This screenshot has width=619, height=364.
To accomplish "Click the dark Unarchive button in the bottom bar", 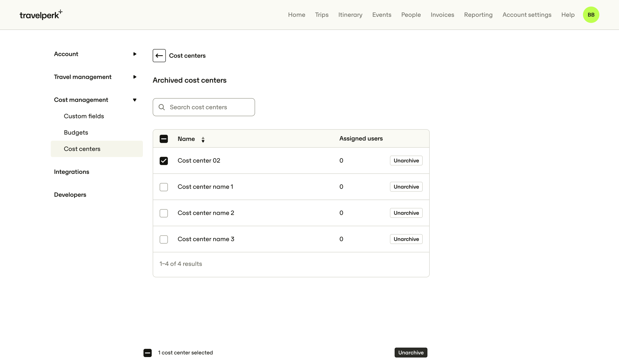I will [411, 353].
